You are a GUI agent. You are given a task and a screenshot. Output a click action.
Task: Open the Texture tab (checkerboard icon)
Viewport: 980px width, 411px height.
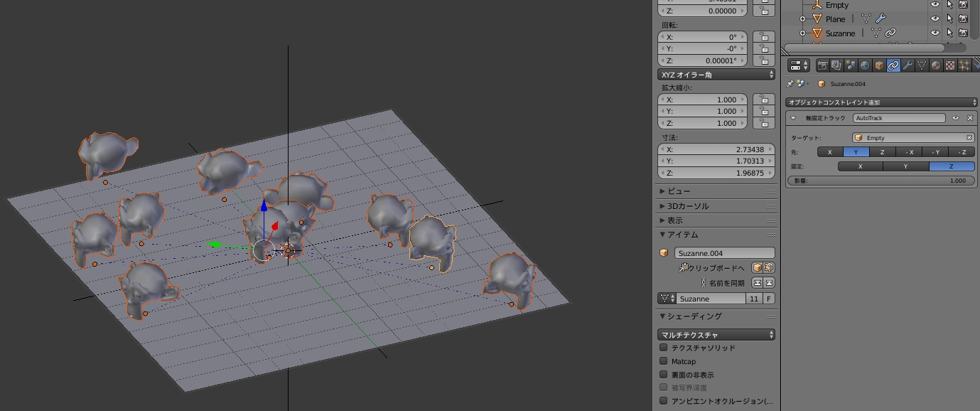[949, 65]
